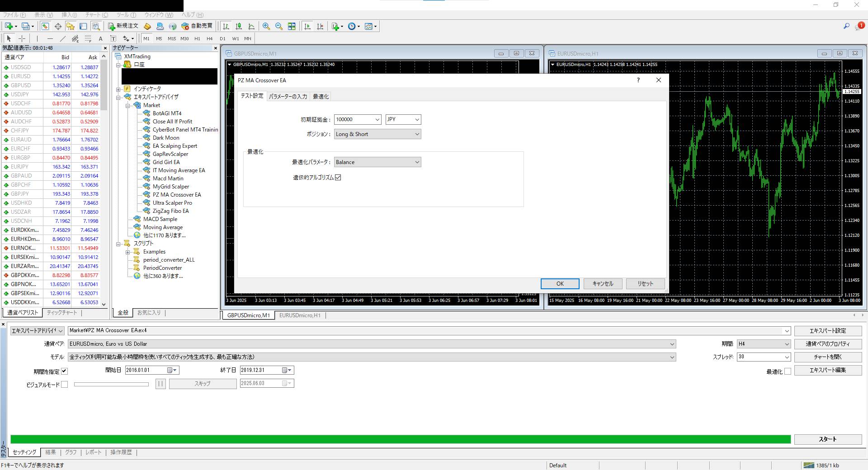868x470 pixels.
Task: Click the 新規注文 new order button
Action: point(123,26)
